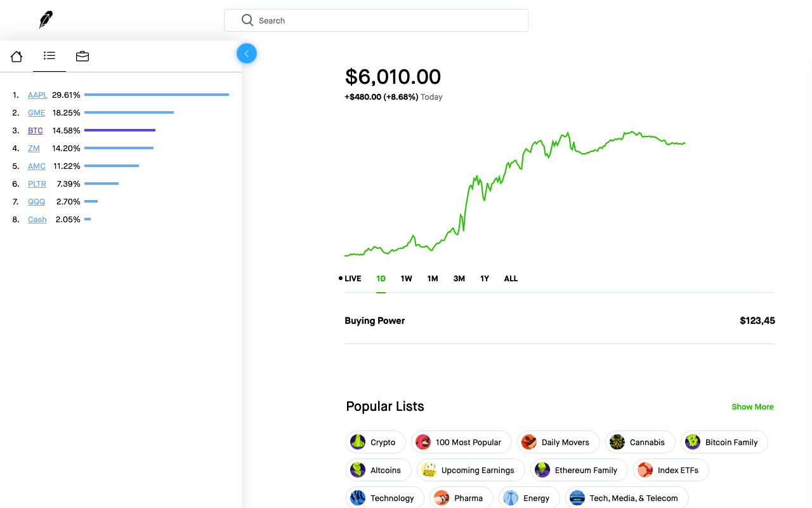Select the 1M chart range
This screenshot has height=508, width=812.
[433, 279]
